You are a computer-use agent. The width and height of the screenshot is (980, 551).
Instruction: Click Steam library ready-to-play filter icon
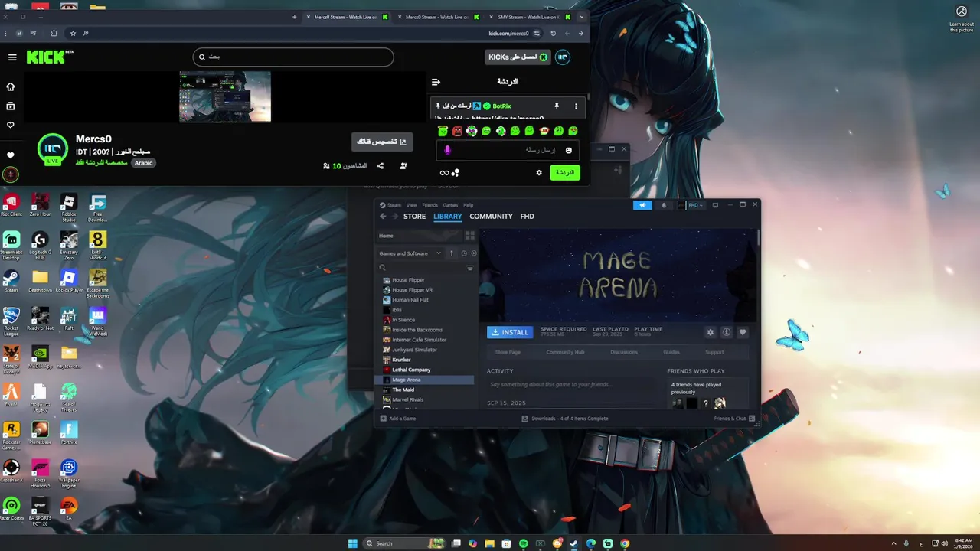click(x=473, y=253)
